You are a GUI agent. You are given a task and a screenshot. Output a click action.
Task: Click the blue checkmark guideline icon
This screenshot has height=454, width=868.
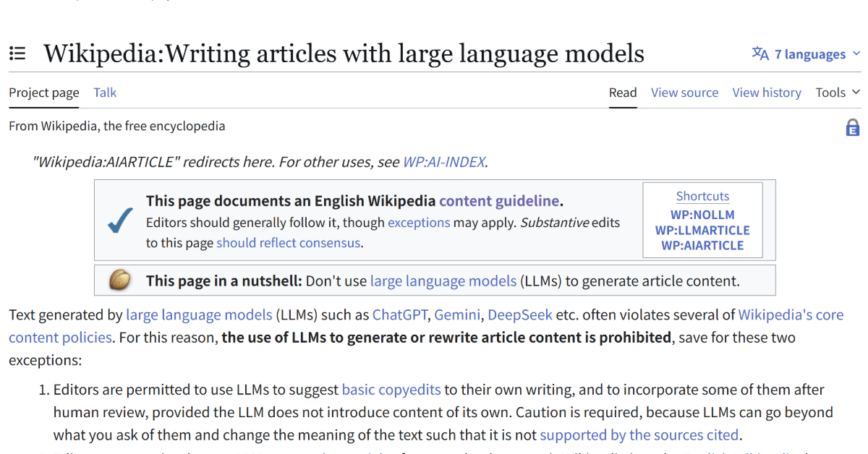click(119, 220)
